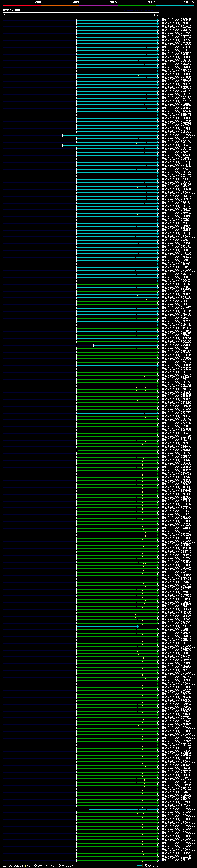Select the query name AV547305
Screen dimensions: 197x868
11,10
